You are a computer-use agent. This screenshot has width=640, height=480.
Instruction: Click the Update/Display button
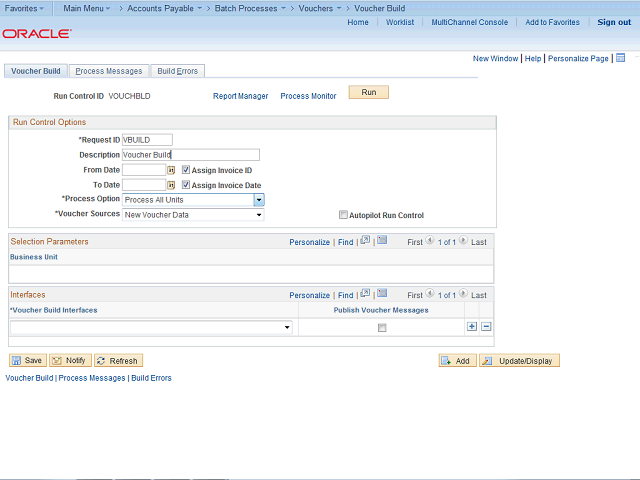pyautogui.click(x=519, y=360)
